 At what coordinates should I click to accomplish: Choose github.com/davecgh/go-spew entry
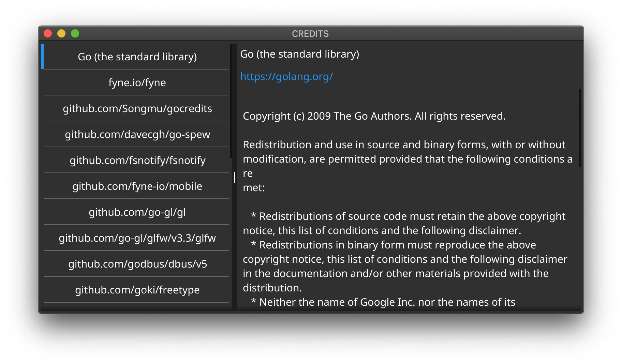[137, 134]
